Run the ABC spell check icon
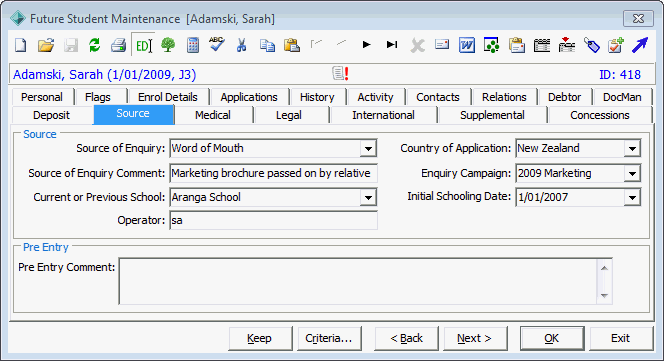The height and width of the screenshot is (361, 664). 217,44
